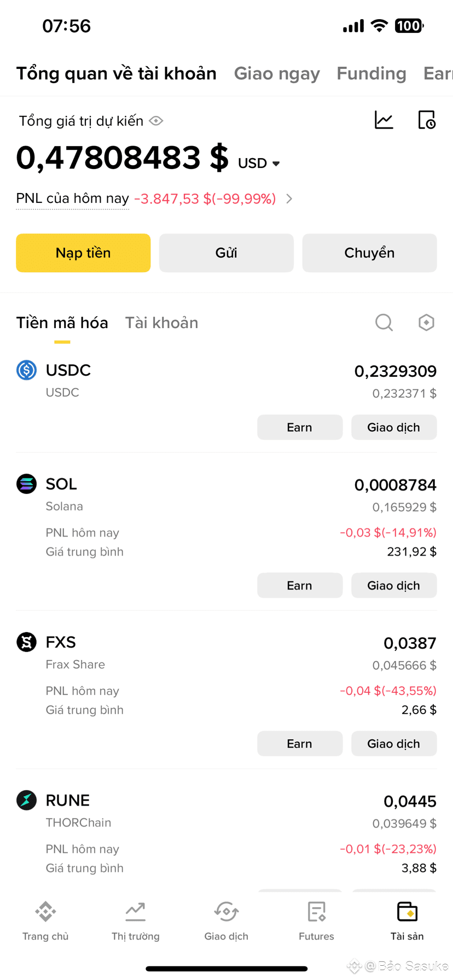Image resolution: width=453 pixels, height=980 pixels.
Task: Tap Earn button under SOL
Action: [x=300, y=585]
